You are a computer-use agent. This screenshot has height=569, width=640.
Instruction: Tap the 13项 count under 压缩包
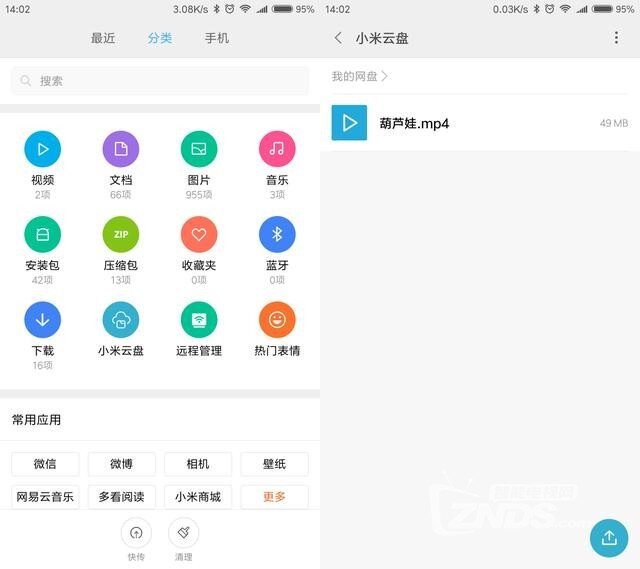pyautogui.click(x=121, y=280)
